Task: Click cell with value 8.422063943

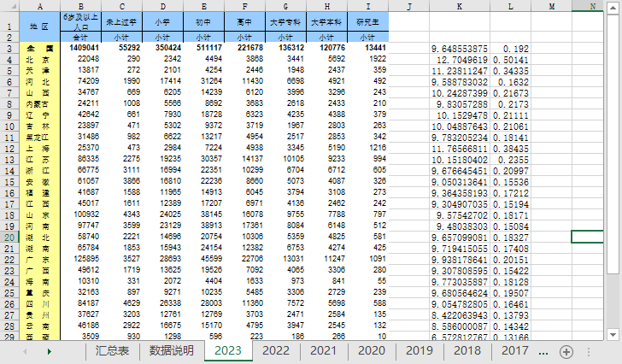Action: 460,315
